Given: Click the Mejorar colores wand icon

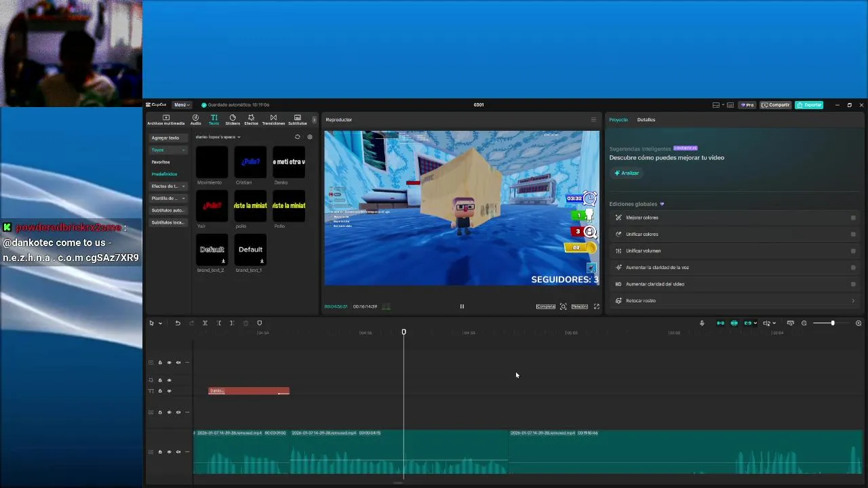Looking at the screenshot, I should (618, 218).
